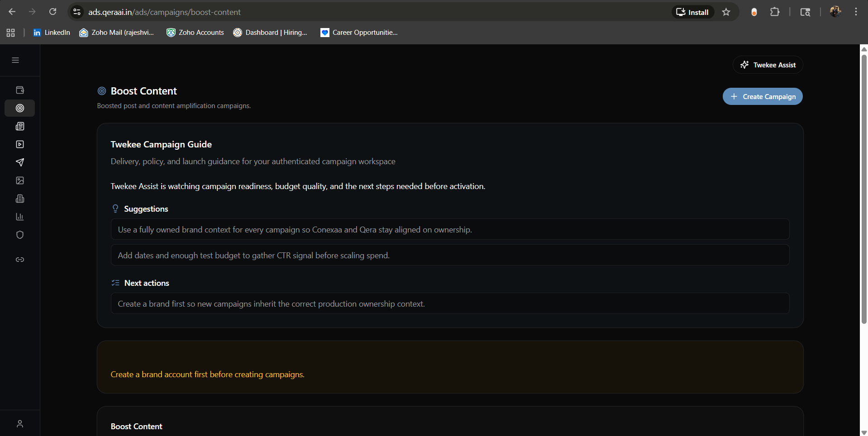
Task: Open the chain link icon in sidebar
Action: tap(20, 260)
